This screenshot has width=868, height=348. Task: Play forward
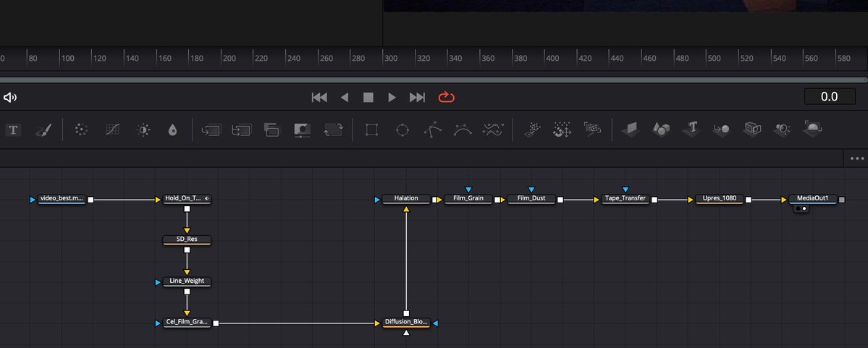coord(392,98)
